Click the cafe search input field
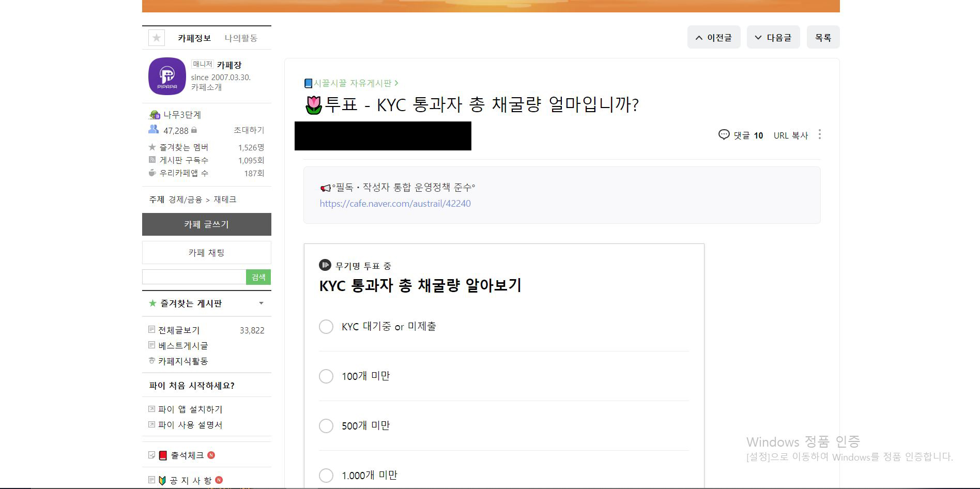 tap(194, 277)
